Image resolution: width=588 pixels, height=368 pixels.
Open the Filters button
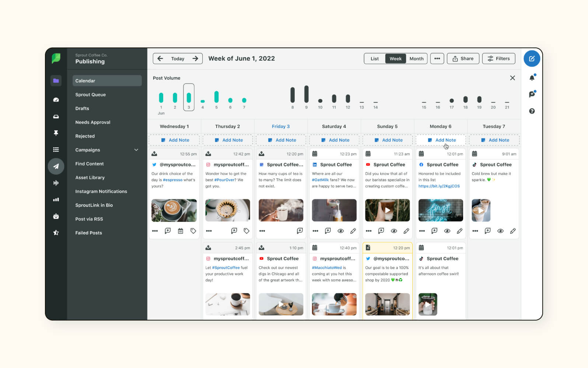tap(499, 59)
